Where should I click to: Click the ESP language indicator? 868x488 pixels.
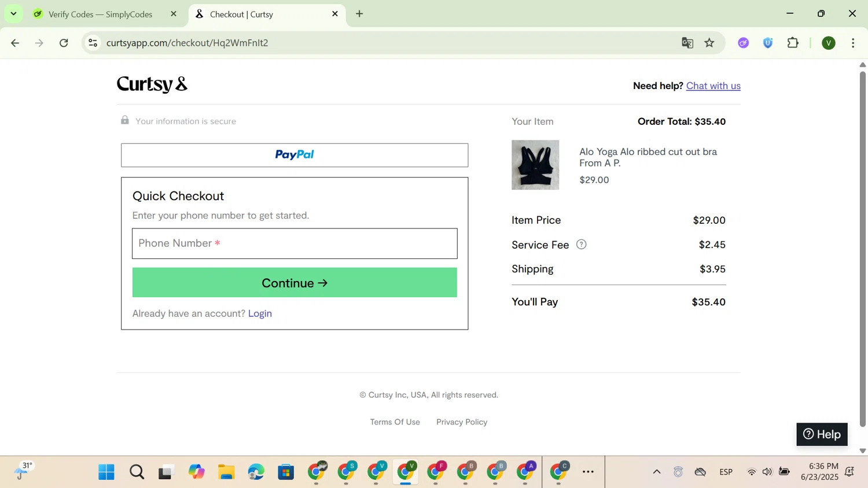[x=726, y=472]
